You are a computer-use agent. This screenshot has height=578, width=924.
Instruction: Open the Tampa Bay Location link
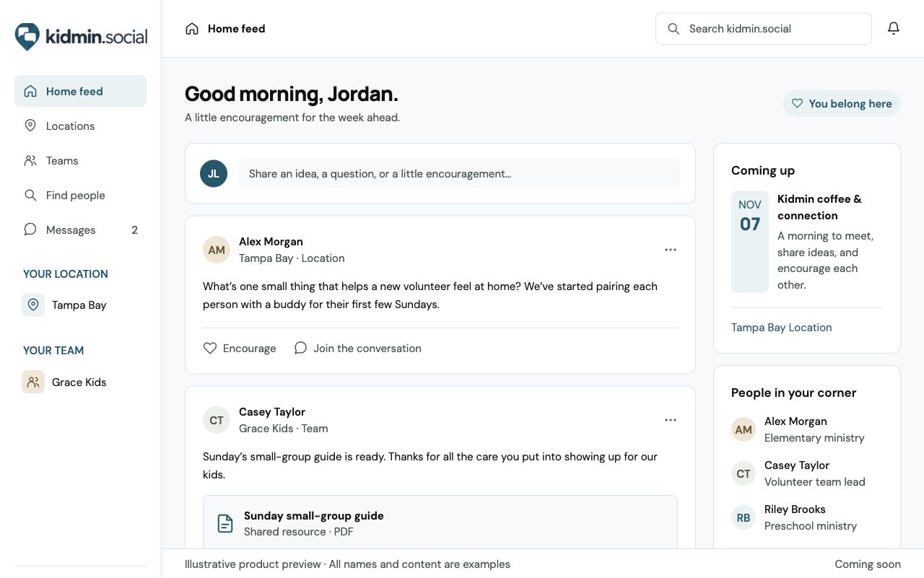[781, 328]
